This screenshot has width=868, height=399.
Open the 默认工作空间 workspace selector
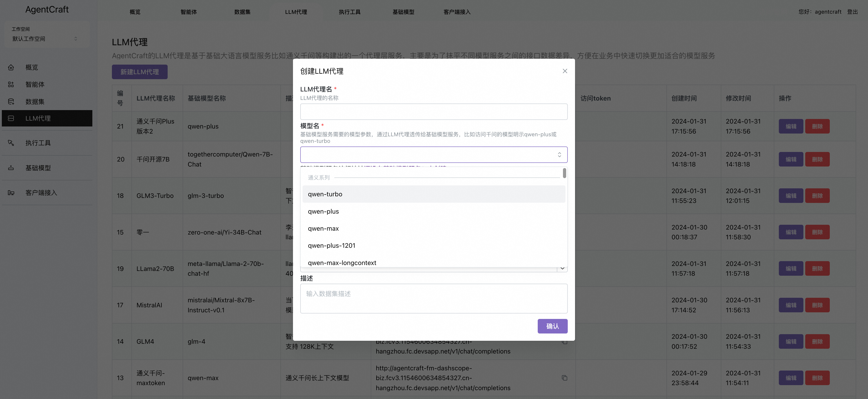click(x=46, y=39)
